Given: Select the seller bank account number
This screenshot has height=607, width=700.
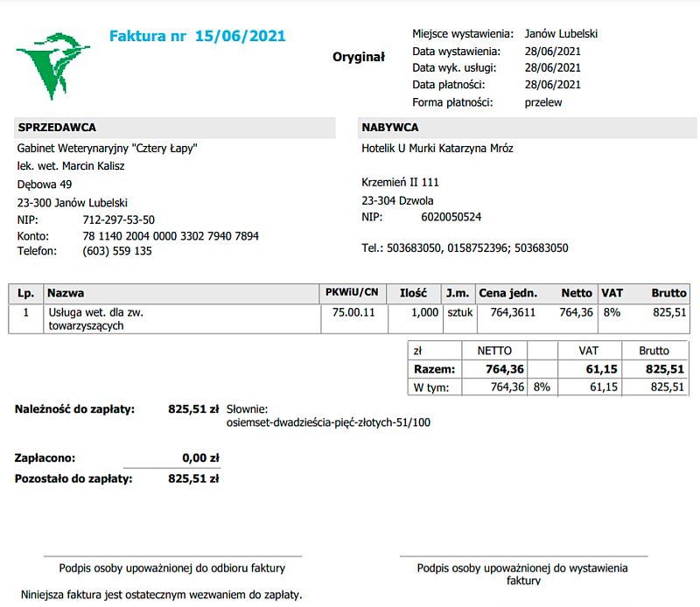Looking at the screenshot, I should point(171,236).
